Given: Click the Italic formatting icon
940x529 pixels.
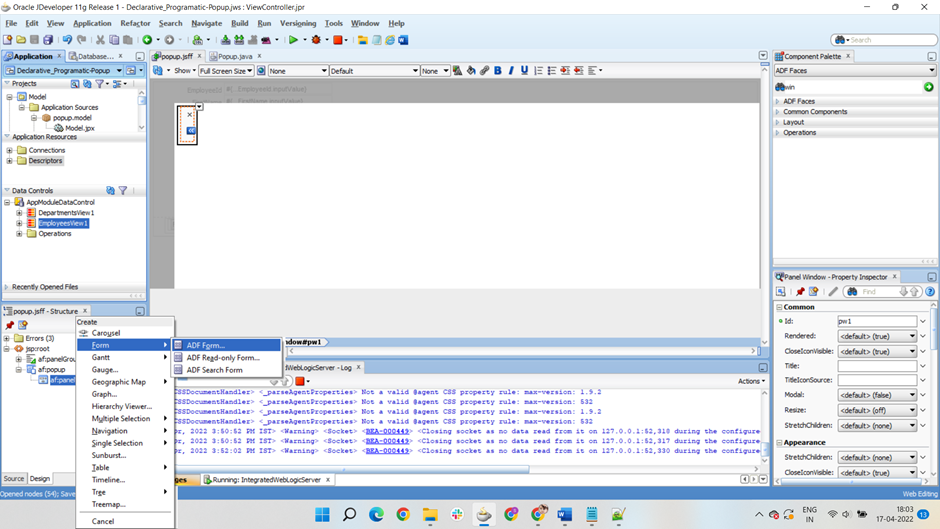Looking at the screenshot, I should tap(511, 71).
